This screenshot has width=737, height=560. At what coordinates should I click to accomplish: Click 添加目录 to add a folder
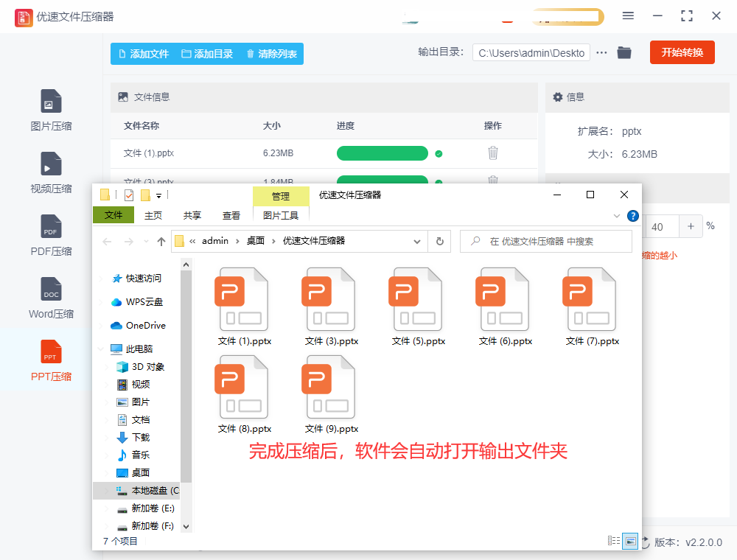pos(207,54)
